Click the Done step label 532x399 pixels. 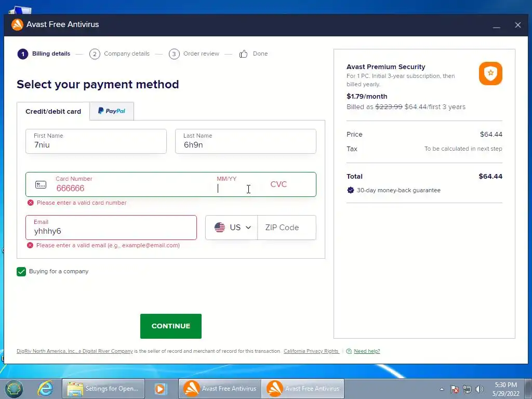(260, 54)
